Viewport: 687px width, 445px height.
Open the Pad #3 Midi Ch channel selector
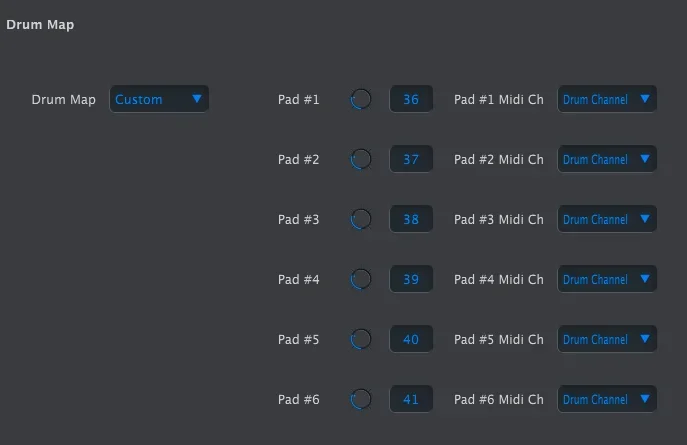[x=607, y=219]
